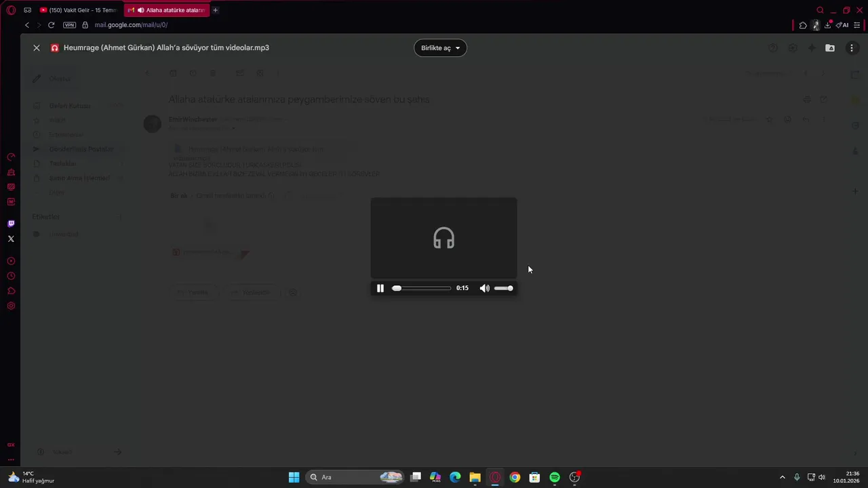Open Spotify from the taskbar

(x=555, y=477)
